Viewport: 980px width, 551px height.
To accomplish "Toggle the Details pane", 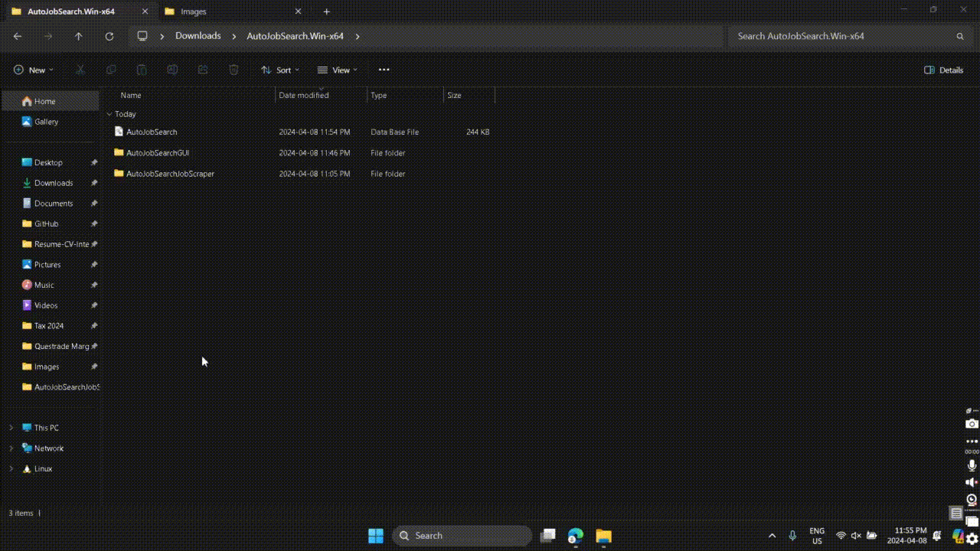I will coord(943,70).
